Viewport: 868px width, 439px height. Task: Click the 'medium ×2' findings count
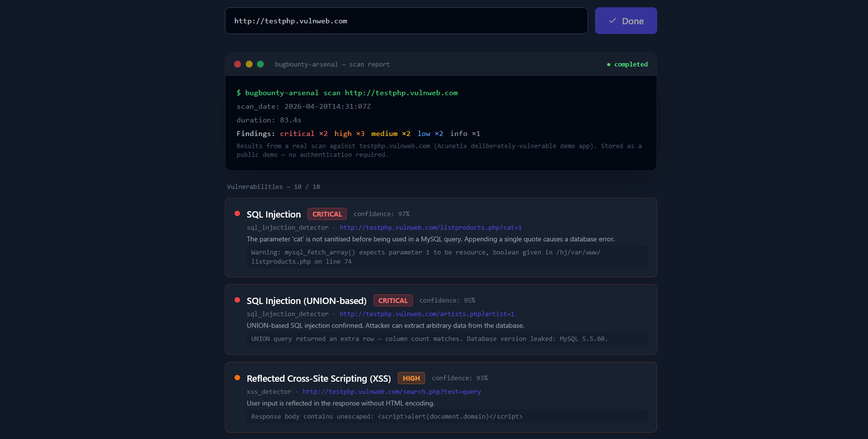pyautogui.click(x=391, y=134)
